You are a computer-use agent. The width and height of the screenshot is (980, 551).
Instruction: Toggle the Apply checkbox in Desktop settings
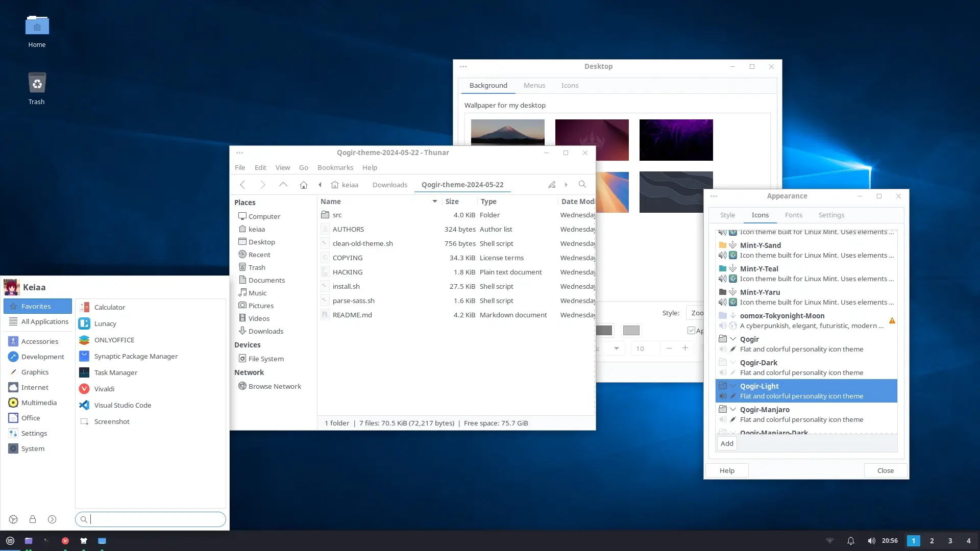[691, 331]
